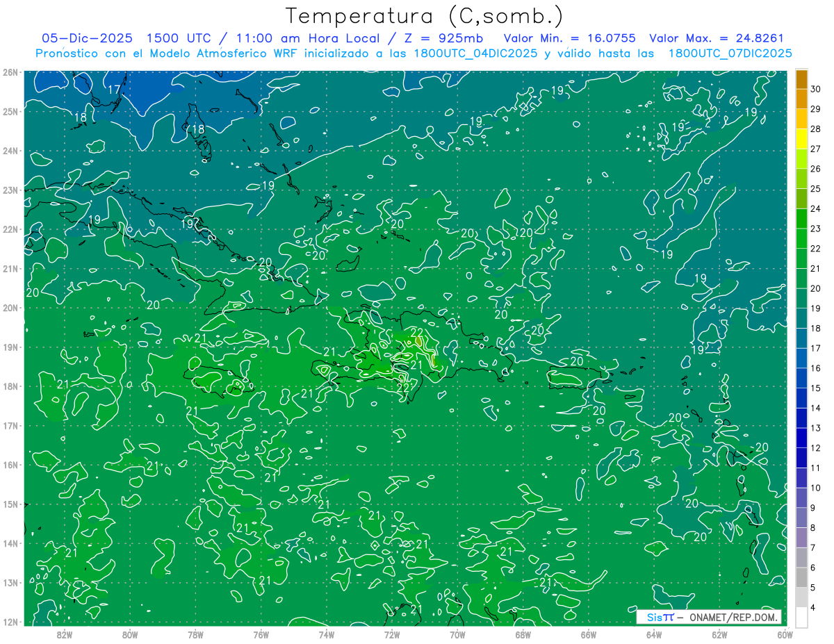Click the "25N" latitude axis label
Image resolution: width=834 pixels, height=644 pixels.
coord(10,111)
